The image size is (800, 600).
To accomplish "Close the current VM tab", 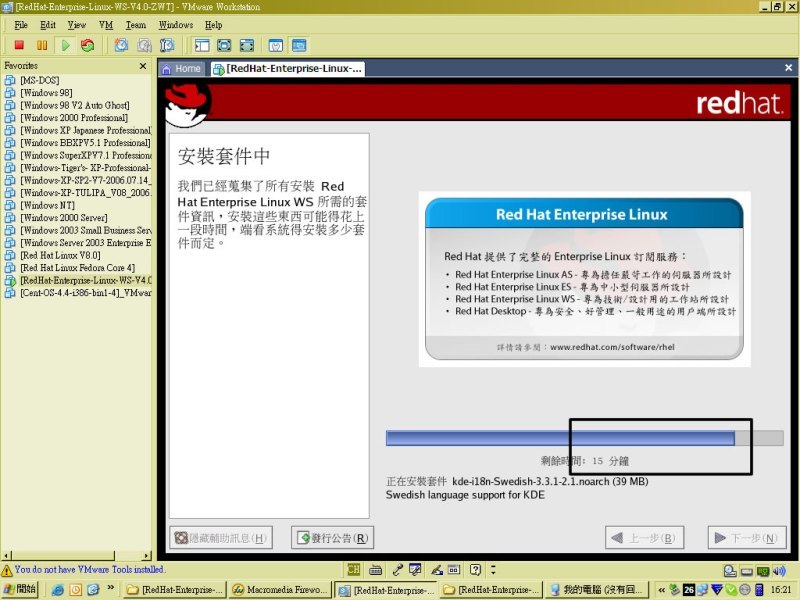I will pos(788,67).
